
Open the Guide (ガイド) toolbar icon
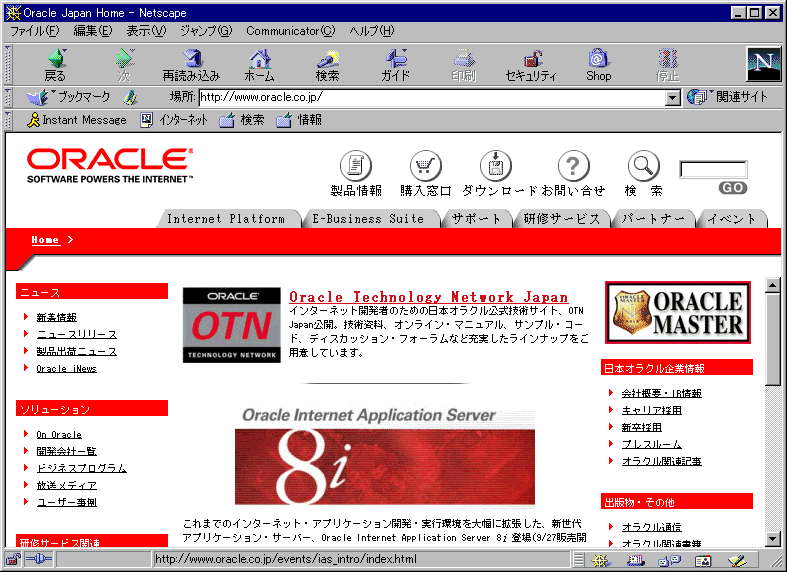point(396,64)
